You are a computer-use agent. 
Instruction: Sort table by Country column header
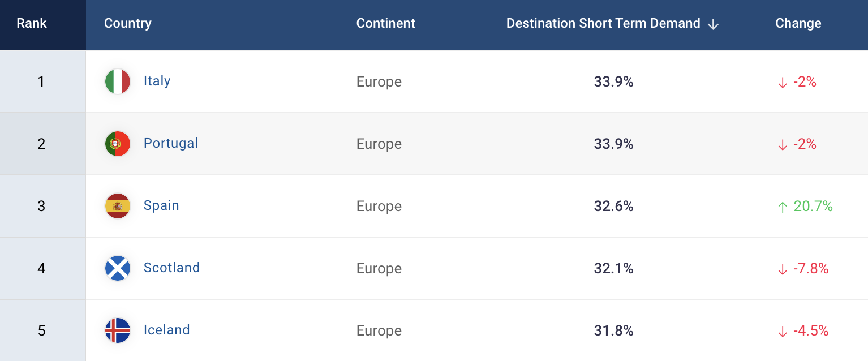click(128, 23)
